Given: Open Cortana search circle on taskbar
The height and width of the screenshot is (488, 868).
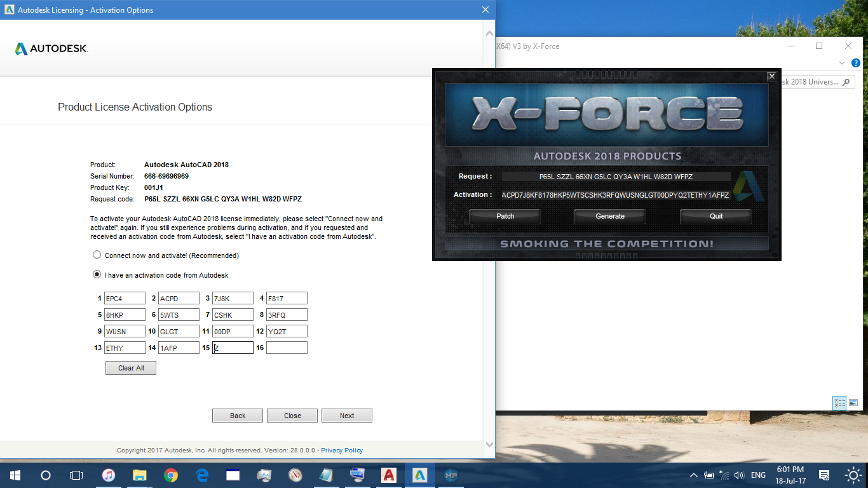Looking at the screenshot, I should [45, 475].
